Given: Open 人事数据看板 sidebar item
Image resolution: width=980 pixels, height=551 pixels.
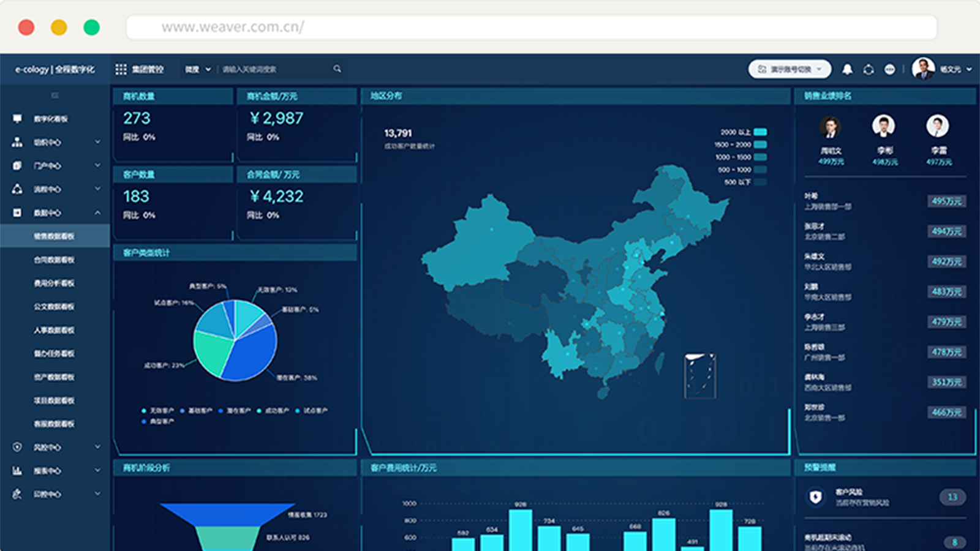Looking at the screenshot, I should tap(54, 331).
